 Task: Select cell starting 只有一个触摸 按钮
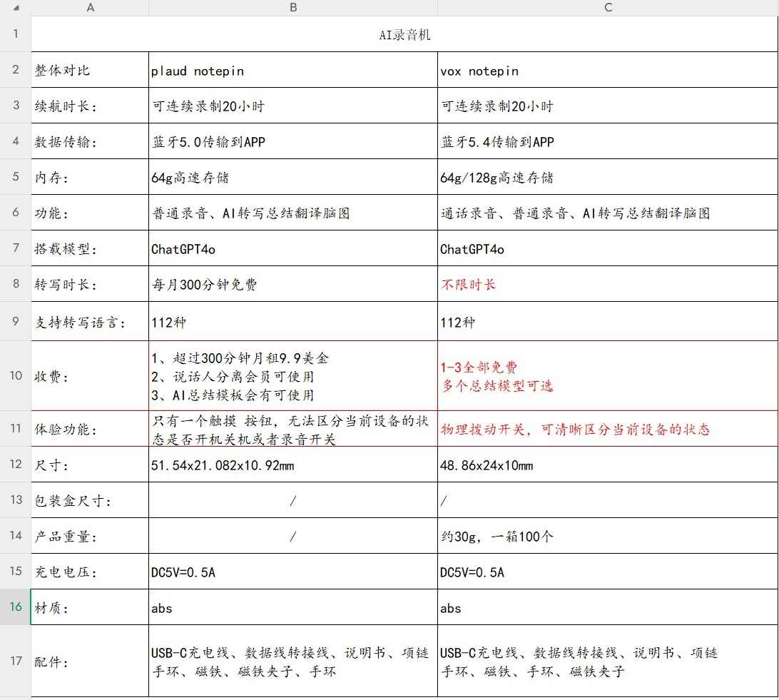pyautogui.click(x=293, y=428)
